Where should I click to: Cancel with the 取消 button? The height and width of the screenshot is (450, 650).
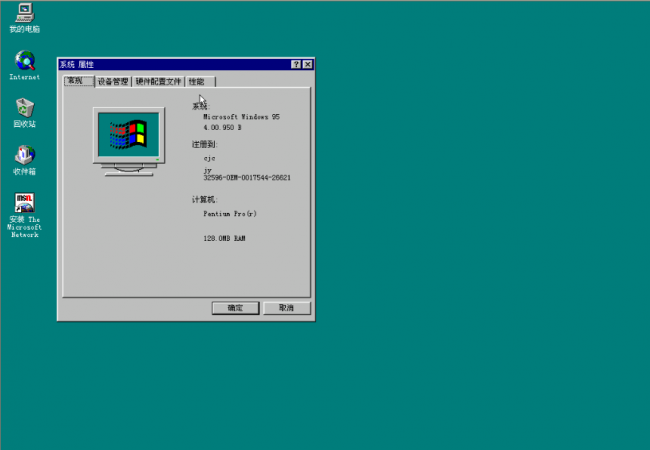click(286, 308)
